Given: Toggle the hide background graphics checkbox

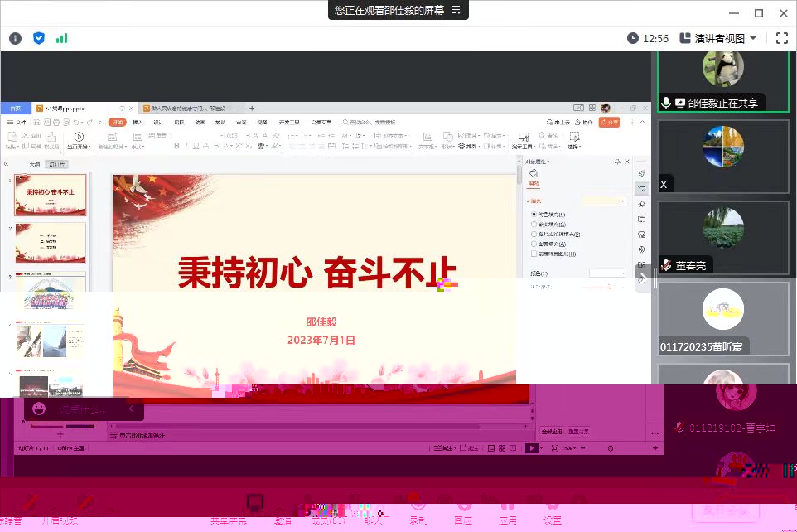Looking at the screenshot, I should [x=534, y=254].
